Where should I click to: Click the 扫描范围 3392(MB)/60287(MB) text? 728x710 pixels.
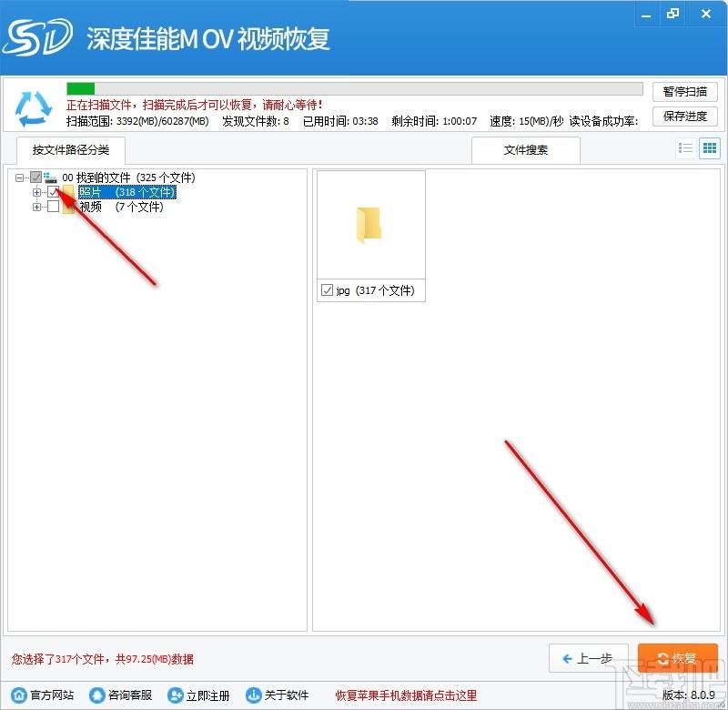click(x=137, y=121)
